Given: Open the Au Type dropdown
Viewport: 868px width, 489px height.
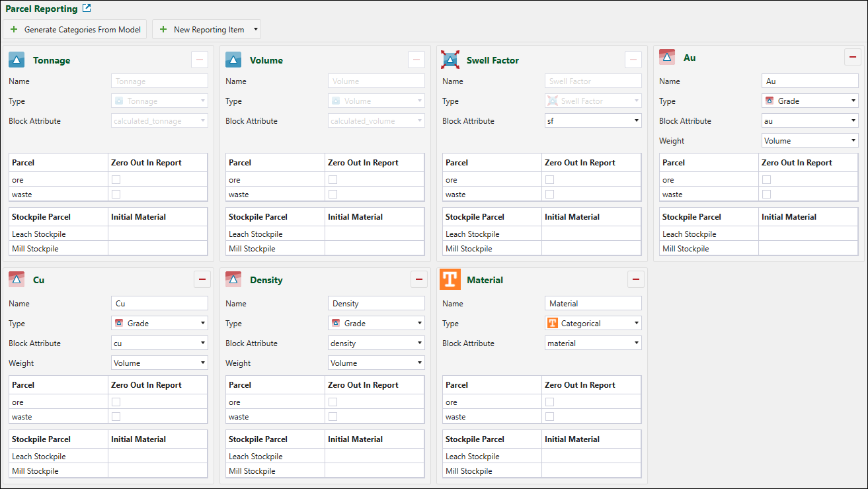Looking at the screenshot, I should (x=810, y=101).
